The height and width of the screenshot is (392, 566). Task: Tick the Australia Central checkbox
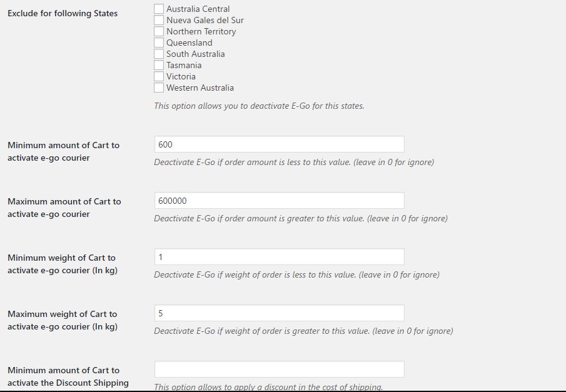point(159,9)
